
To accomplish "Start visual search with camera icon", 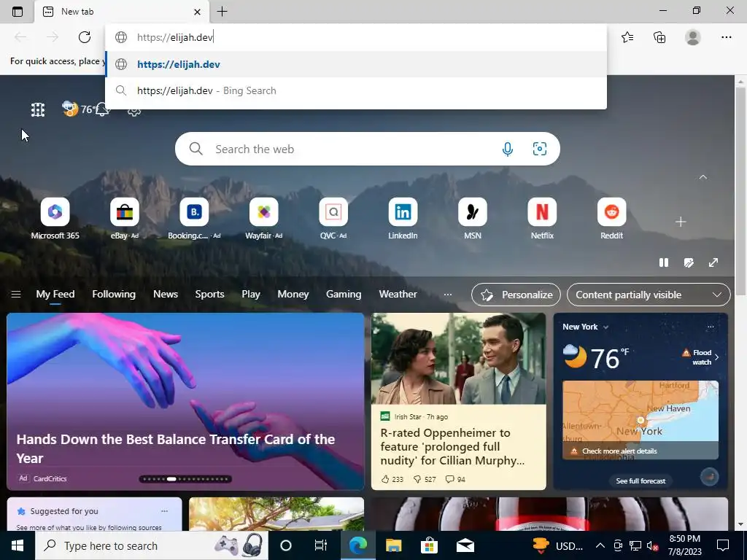I will tap(539, 149).
